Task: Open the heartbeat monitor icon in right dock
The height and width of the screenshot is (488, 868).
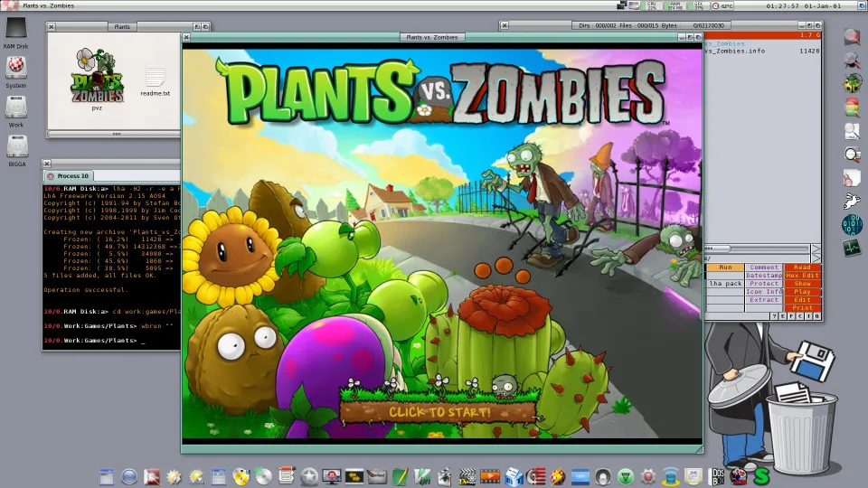Action: tap(853, 248)
